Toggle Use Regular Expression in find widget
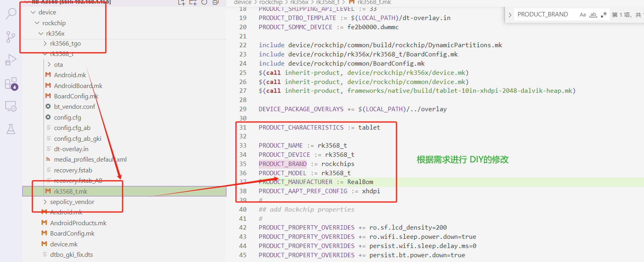Image resolution: width=644 pixels, height=262 pixels. coord(604,14)
